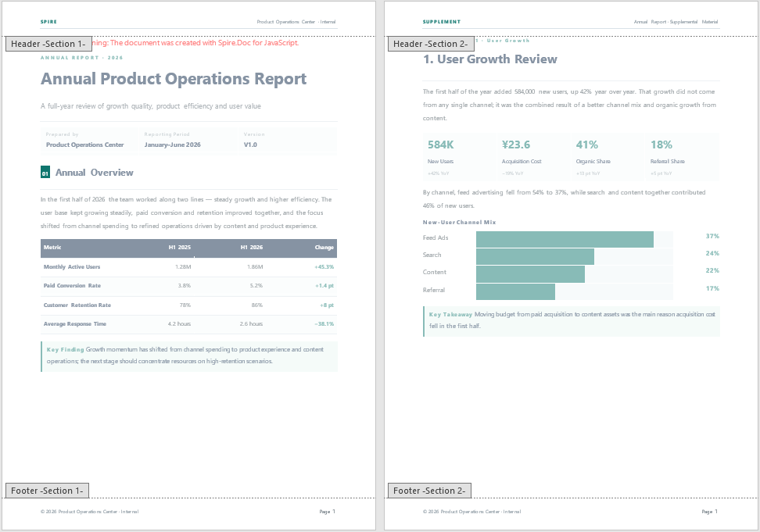This screenshot has width=760, height=532.
Task: Click the "Metric" table column header
Action: click(x=52, y=248)
